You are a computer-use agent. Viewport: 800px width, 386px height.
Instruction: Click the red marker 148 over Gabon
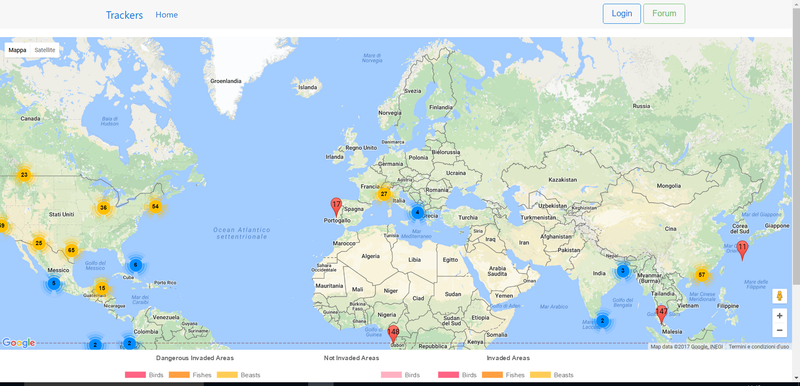coord(393,334)
